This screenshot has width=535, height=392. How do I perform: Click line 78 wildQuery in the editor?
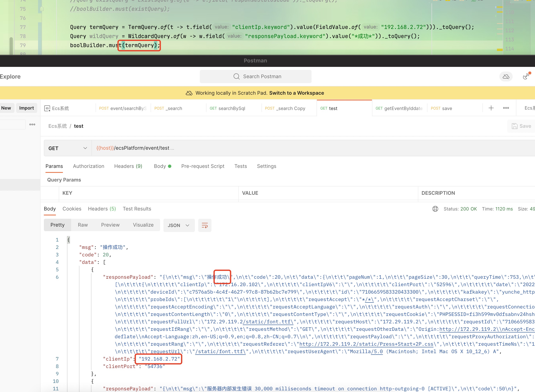click(104, 36)
